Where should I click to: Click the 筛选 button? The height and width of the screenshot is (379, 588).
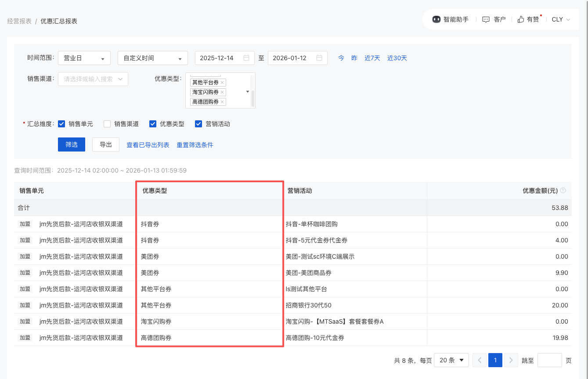pyautogui.click(x=72, y=144)
